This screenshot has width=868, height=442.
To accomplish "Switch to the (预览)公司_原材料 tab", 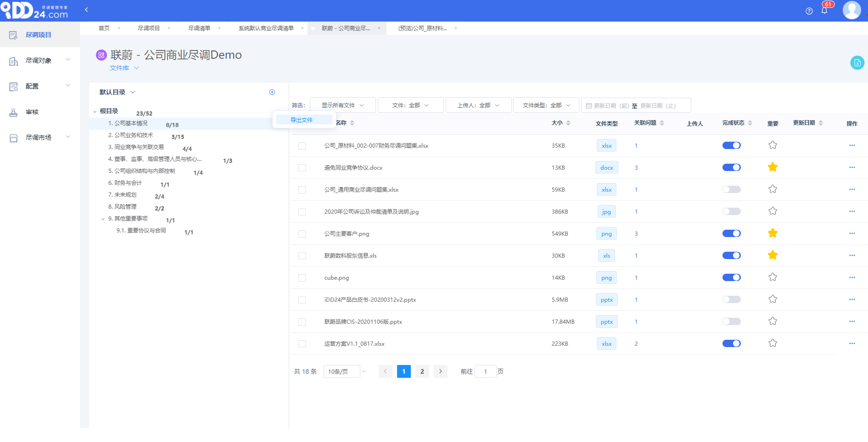I will 423,28.
